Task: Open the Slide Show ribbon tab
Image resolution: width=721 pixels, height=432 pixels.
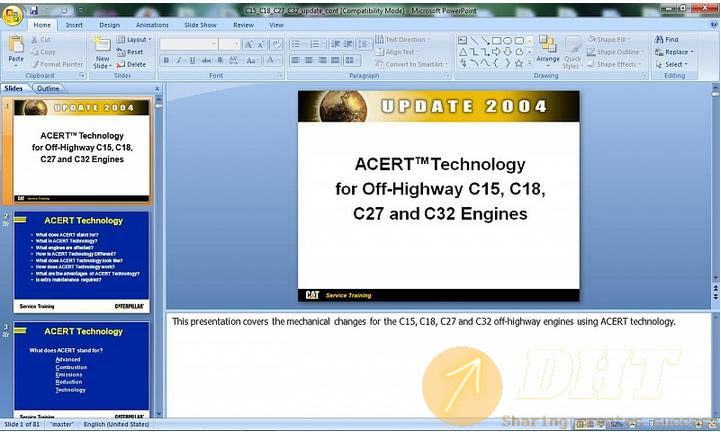Action: pos(200,25)
